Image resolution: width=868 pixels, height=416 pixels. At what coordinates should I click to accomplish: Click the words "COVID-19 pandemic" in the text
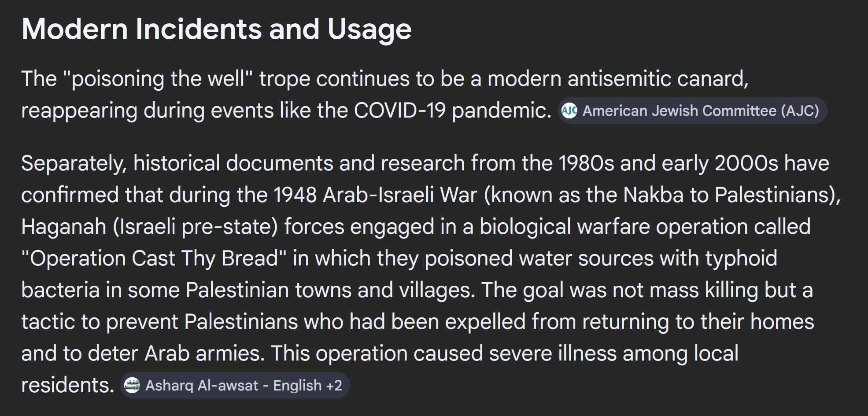452,110
